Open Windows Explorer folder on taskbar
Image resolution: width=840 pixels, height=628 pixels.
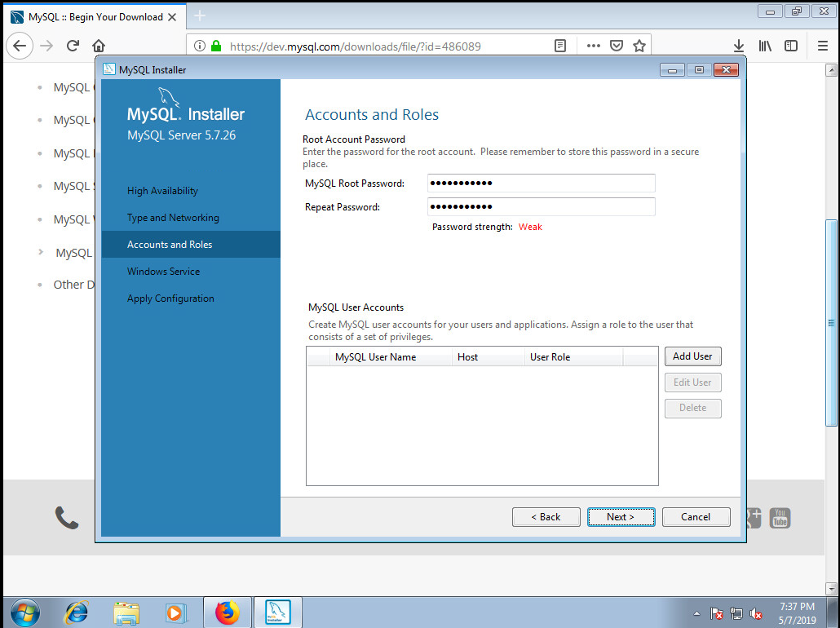pyautogui.click(x=126, y=612)
